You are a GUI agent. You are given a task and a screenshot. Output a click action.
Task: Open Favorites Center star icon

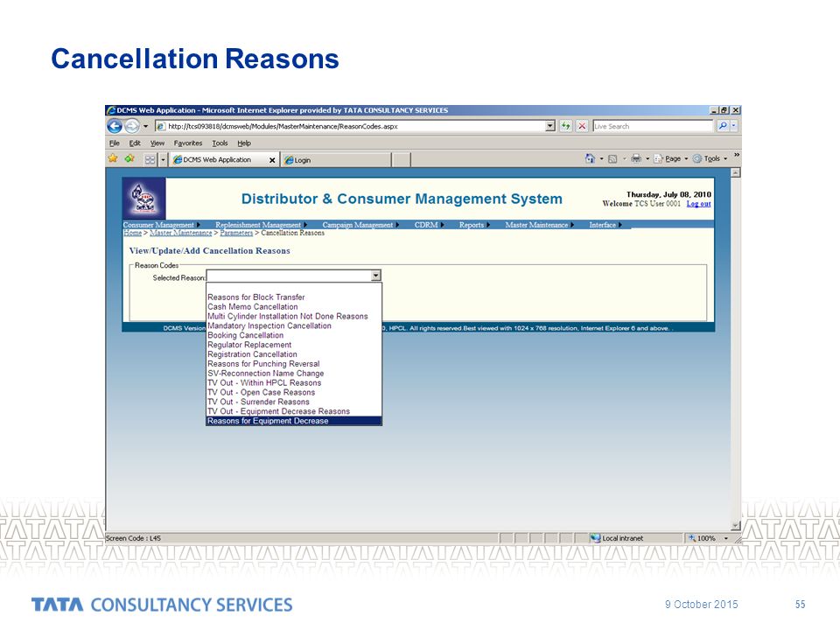(x=113, y=158)
